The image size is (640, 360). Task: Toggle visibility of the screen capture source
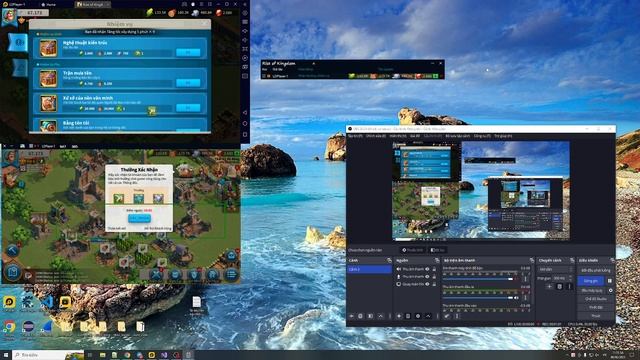click(427, 284)
